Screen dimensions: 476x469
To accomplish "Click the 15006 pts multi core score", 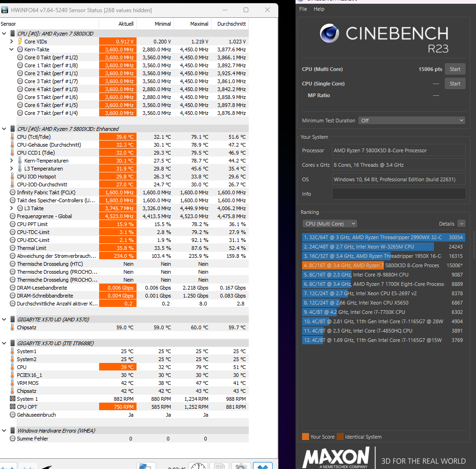I will click(x=430, y=69).
